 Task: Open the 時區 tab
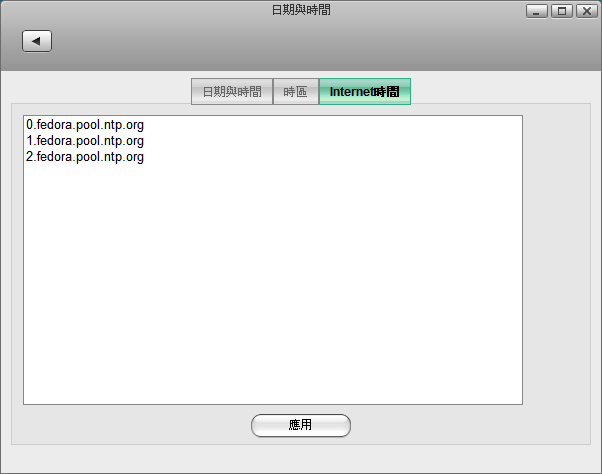click(295, 92)
